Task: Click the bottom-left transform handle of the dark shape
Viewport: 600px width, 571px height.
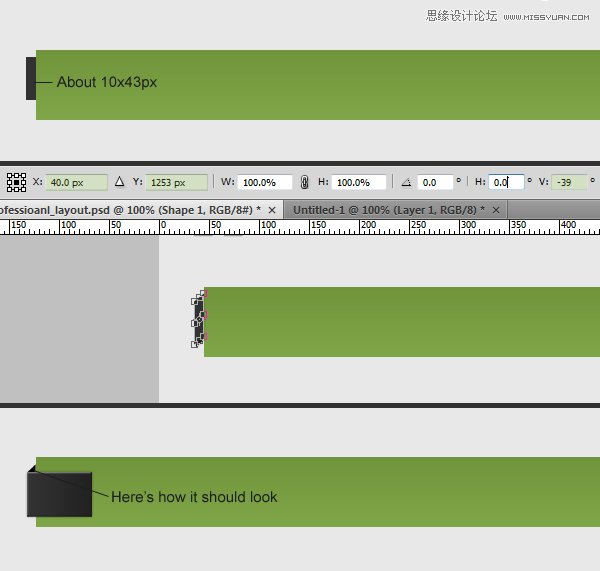Action: 194,344
